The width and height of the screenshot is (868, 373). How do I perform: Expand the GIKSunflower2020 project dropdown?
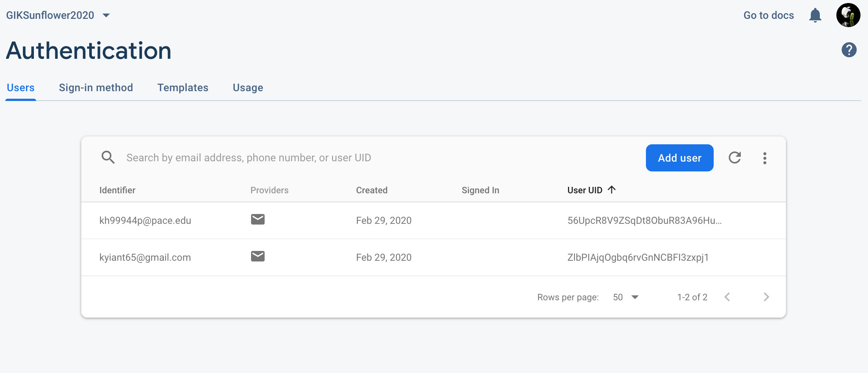[x=106, y=15]
